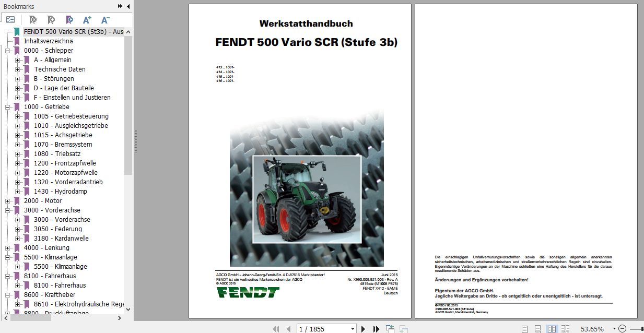This screenshot has width=644, height=333.
Task: Enable single page view
Action: pyautogui.click(x=525, y=329)
